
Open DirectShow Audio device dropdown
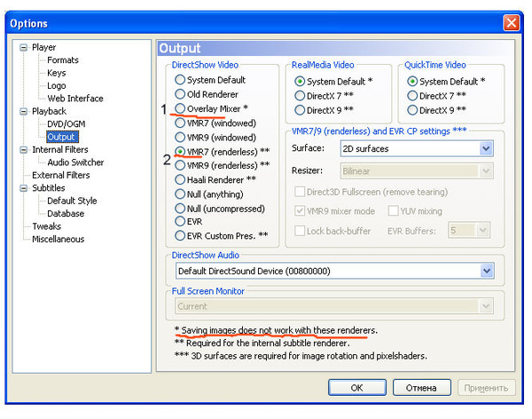coord(335,271)
